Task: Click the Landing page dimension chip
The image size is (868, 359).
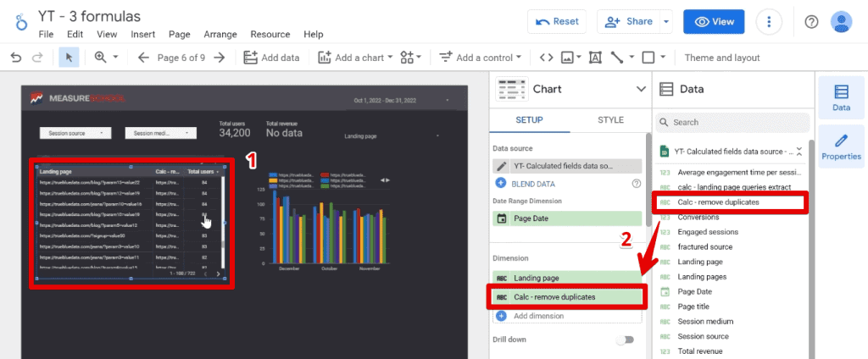Action: (x=567, y=279)
